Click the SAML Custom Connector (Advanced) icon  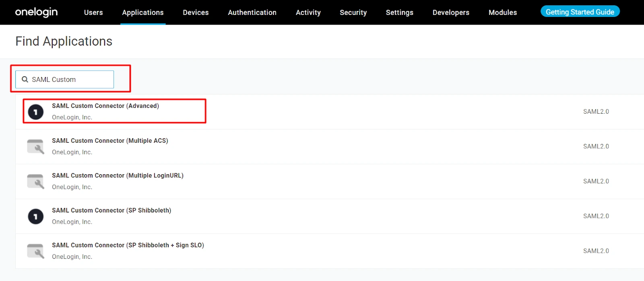click(35, 112)
